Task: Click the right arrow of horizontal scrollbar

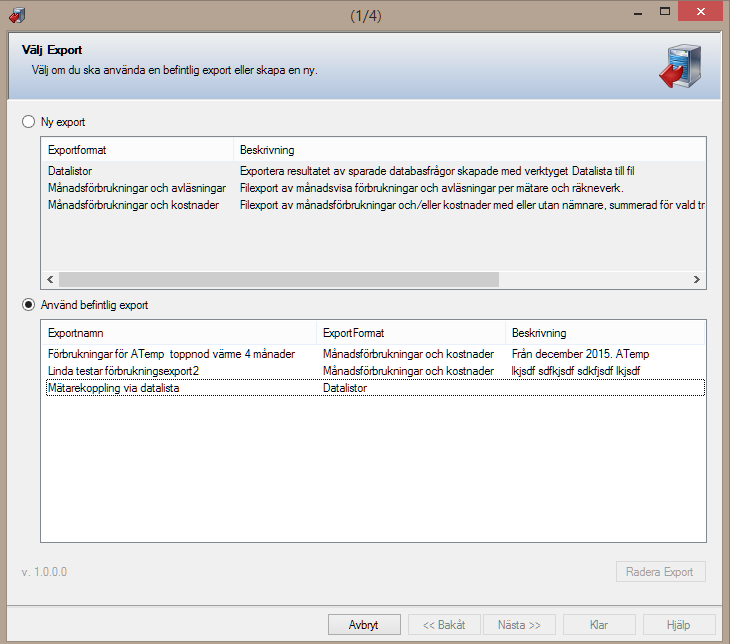Action: click(696, 279)
